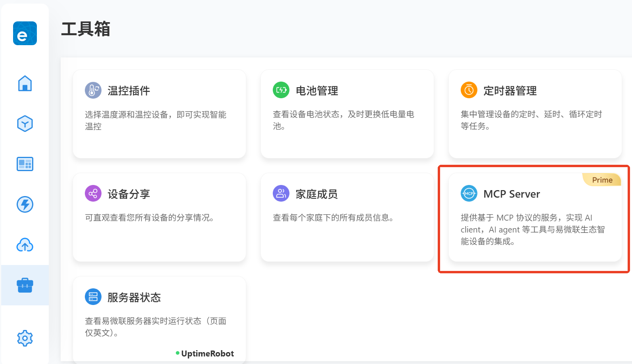Open the cloud upload icon in sidebar
The image size is (632, 364).
(25, 245)
